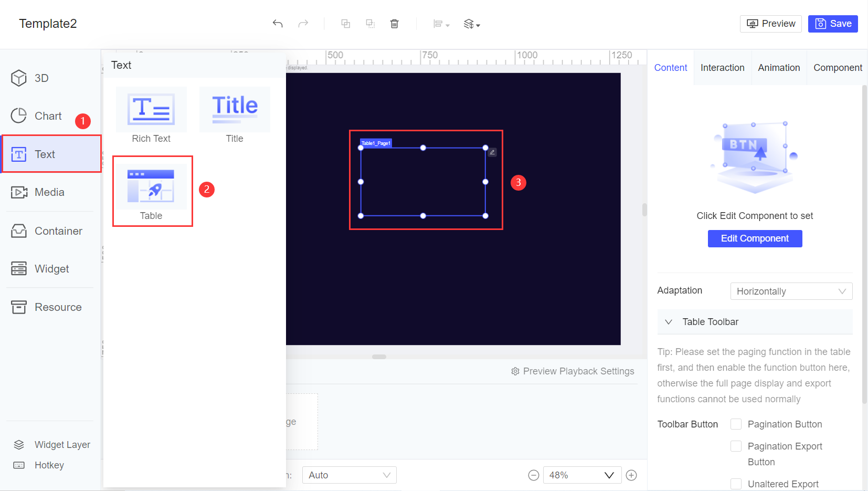Click the Undo arrow in the toolbar

coord(278,24)
